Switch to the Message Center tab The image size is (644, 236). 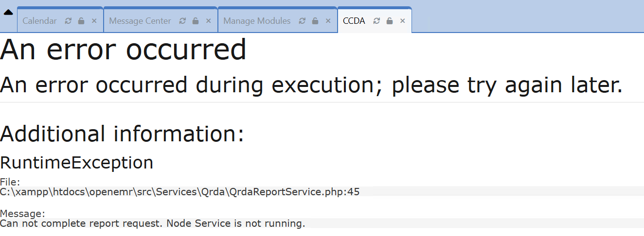tap(140, 21)
